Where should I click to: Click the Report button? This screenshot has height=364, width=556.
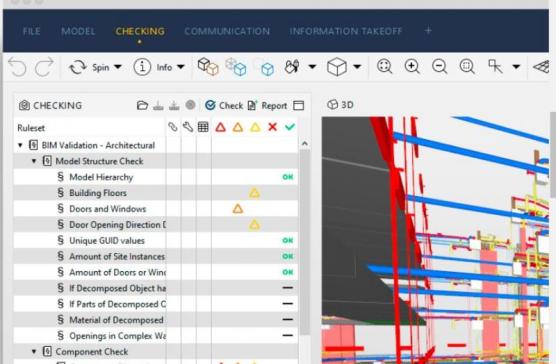coord(267,105)
